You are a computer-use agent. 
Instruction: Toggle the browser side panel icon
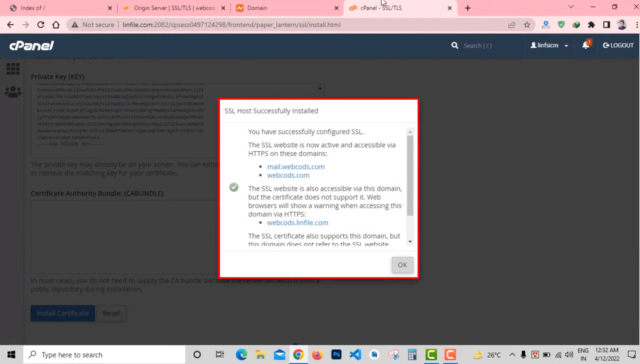click(x=607, y=25)
